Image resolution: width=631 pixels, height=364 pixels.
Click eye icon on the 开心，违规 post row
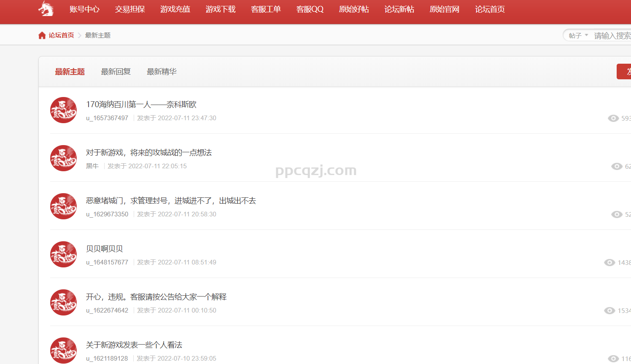609,311
